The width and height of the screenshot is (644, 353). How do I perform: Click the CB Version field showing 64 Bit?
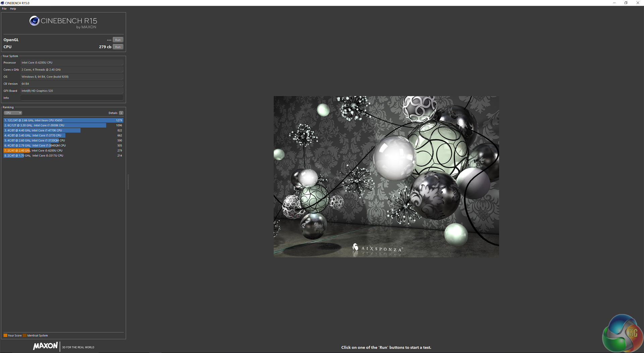point(72,84)
